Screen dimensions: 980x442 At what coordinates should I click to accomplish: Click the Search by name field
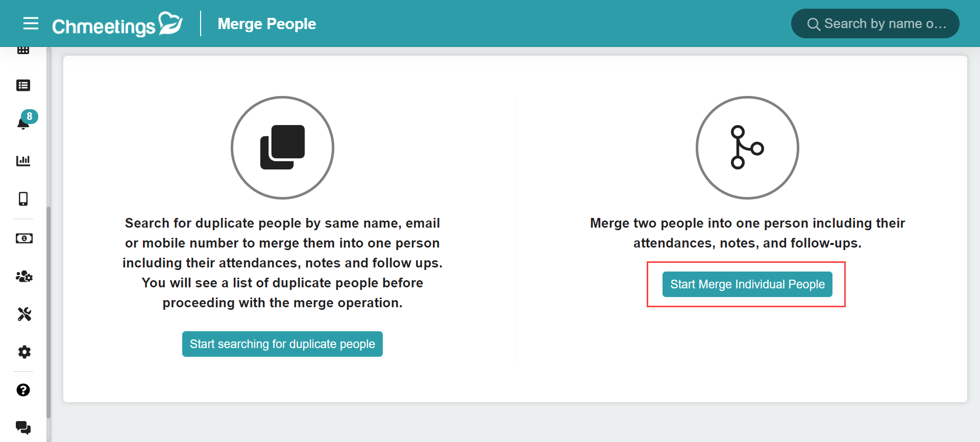click(875, 23)
